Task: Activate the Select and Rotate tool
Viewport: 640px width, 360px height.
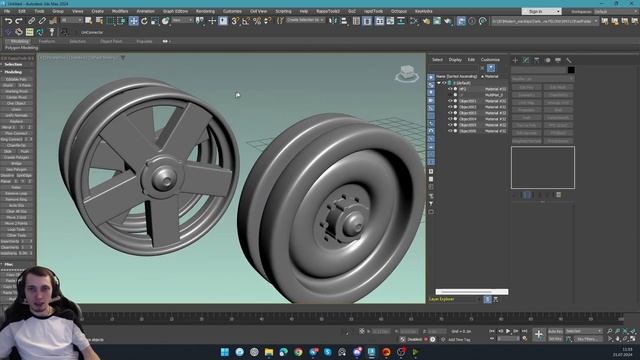Action: pyautogui.click(x=144, y=21)
